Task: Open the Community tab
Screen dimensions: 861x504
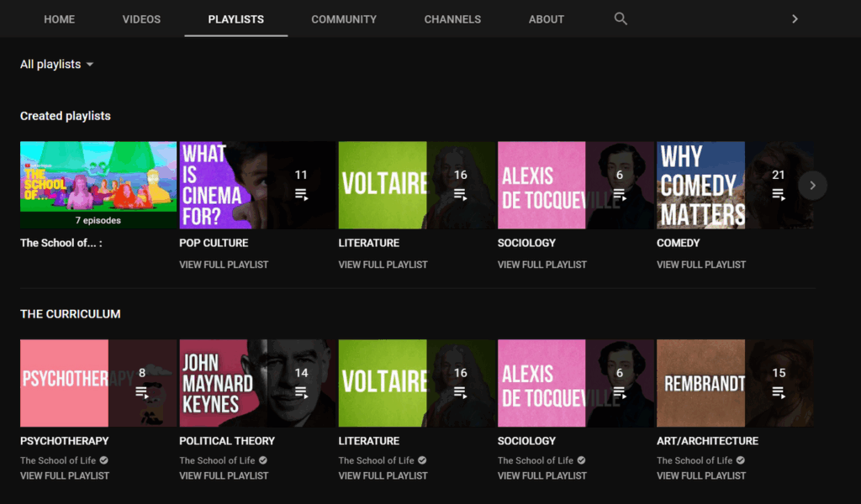Action: (344, 19)
